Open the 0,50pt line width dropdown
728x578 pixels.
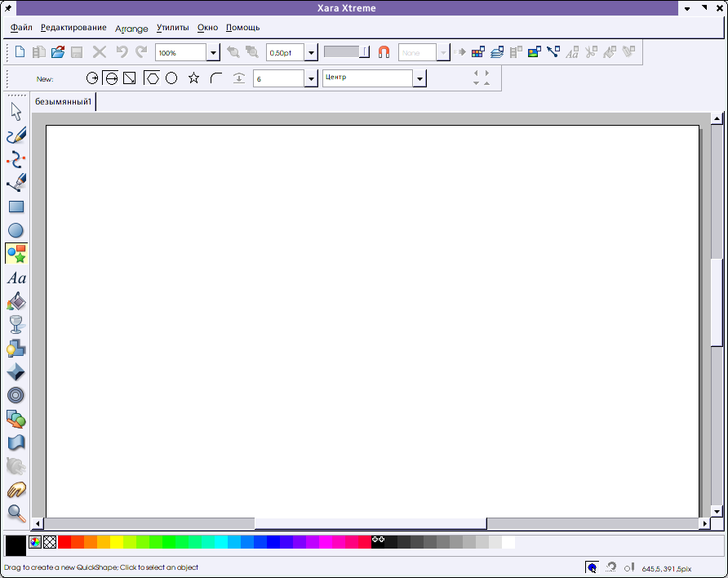[x=311, y=53]
